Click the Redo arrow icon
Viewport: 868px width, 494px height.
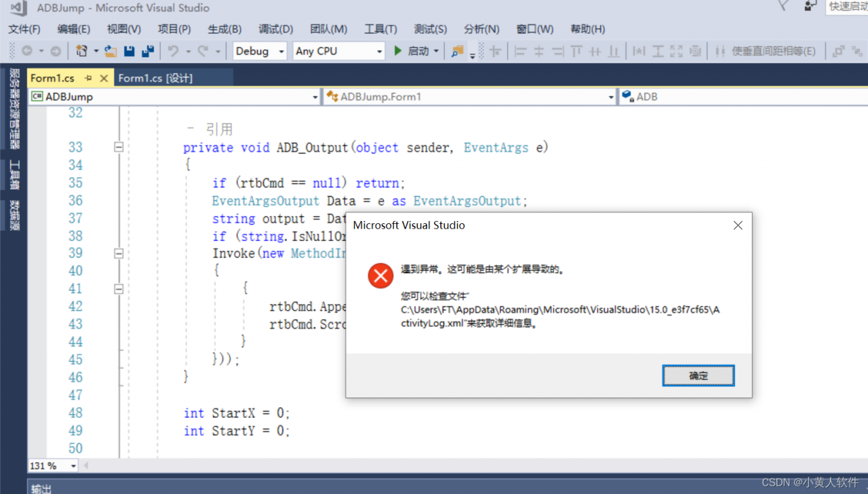point(202,51)
